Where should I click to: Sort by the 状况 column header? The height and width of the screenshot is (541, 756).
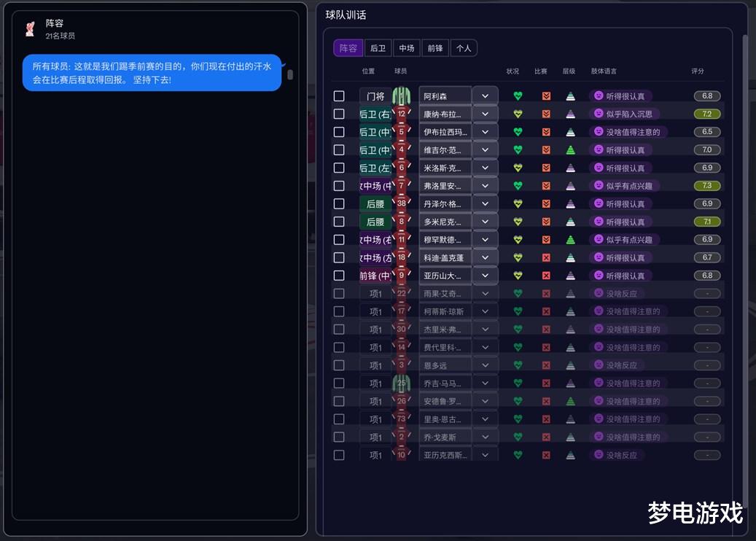click(x=513, y=71)
